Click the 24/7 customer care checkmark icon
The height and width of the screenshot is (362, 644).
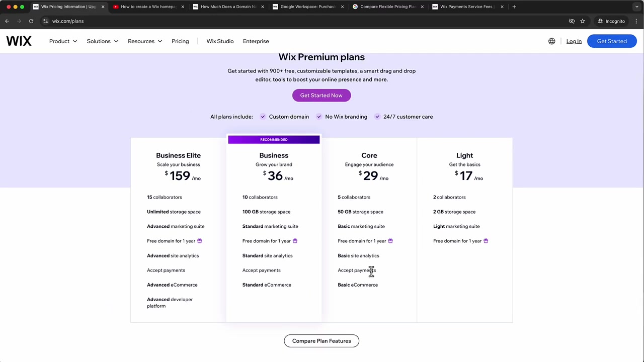pos(377,117)
